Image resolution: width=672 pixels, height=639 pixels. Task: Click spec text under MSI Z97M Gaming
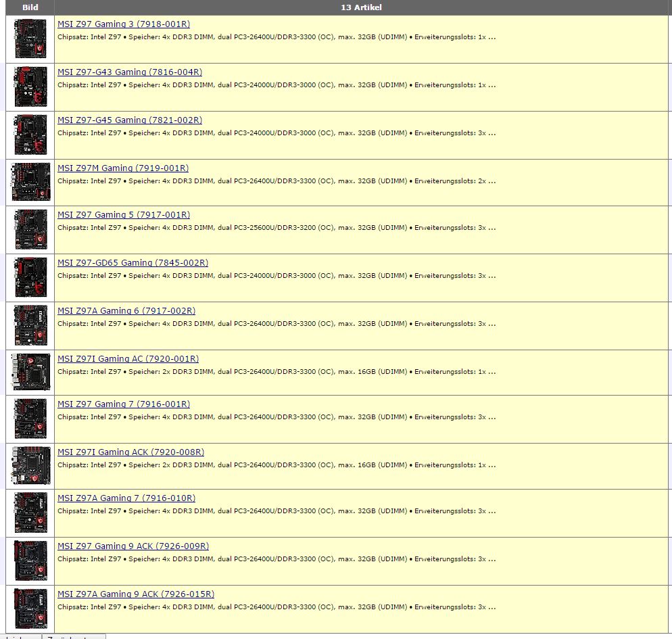[277, 181]
